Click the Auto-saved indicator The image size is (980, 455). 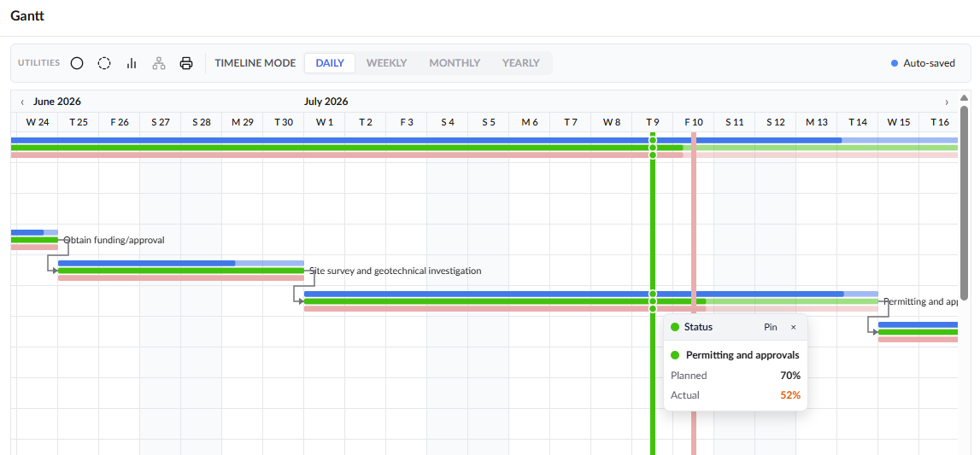point(923,63)
